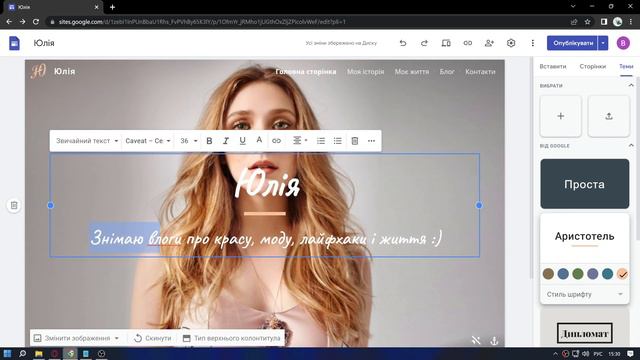Image resolution: width=640 pixels, height=360 pixels.
Task: Open site settings gear
Action: [511, 43]
